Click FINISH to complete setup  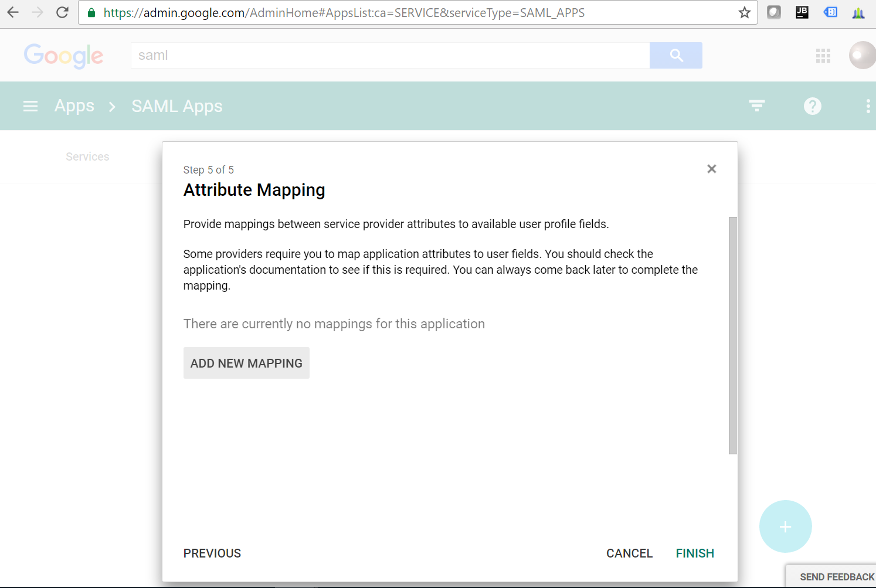click(x=695, y=553)
